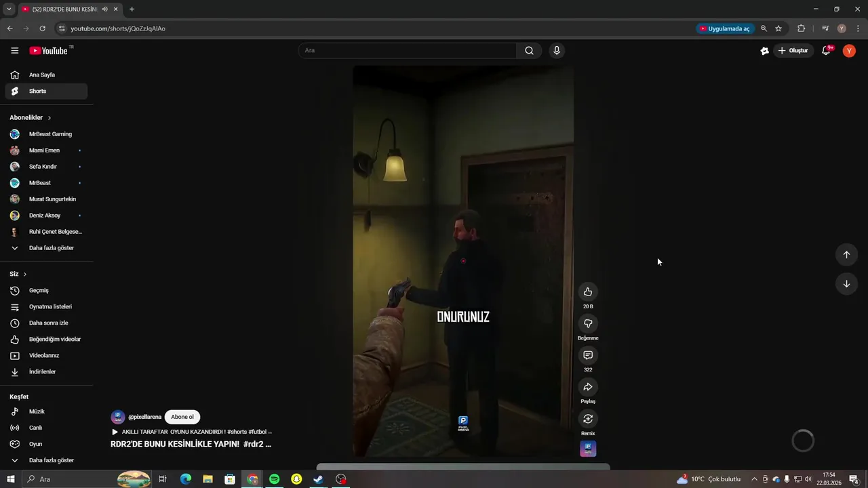Open linked video AKILLI TARAFTAR

(192, 432)
